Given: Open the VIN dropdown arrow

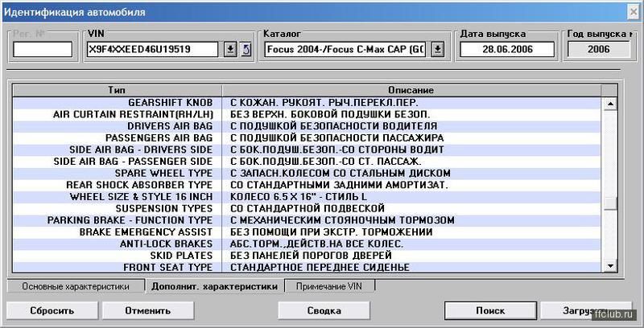Looking at the screenshot, I should pyautogui.click(x=230, y=50).
